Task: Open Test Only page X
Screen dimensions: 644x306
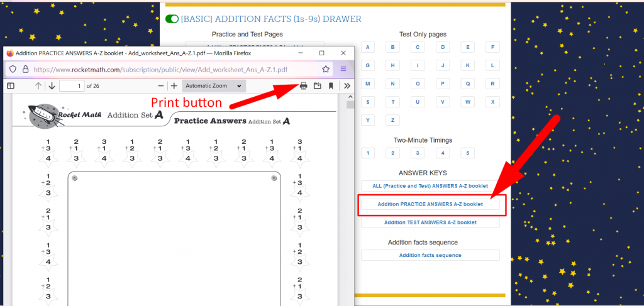Action: [492, 102]
